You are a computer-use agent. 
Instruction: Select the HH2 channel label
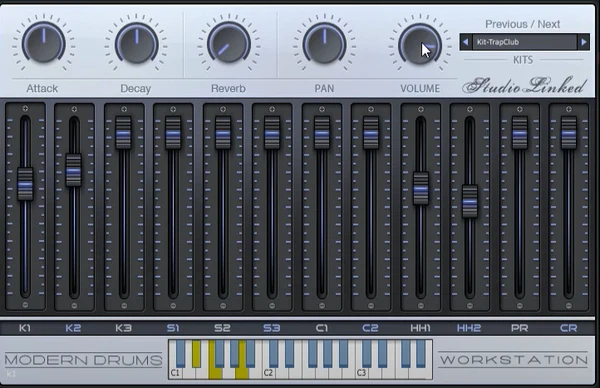coord(469,328)
